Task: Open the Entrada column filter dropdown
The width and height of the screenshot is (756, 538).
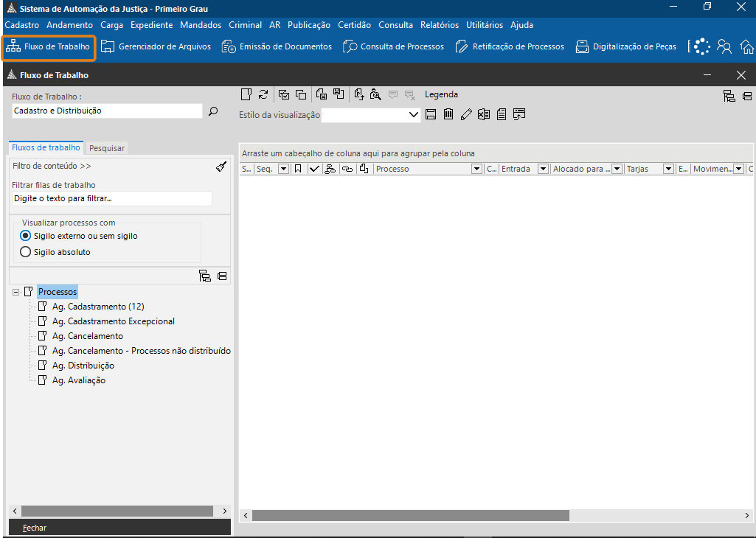Action: coord(543,169)
